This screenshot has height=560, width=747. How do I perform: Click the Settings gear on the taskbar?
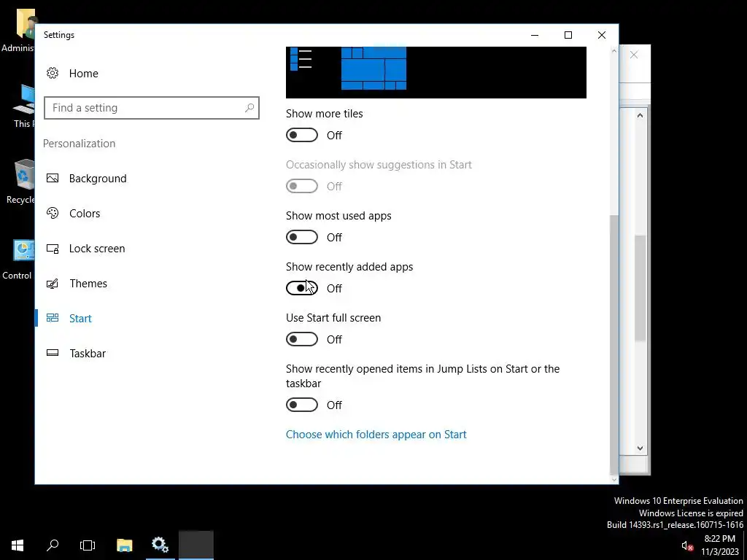(160, 545)
